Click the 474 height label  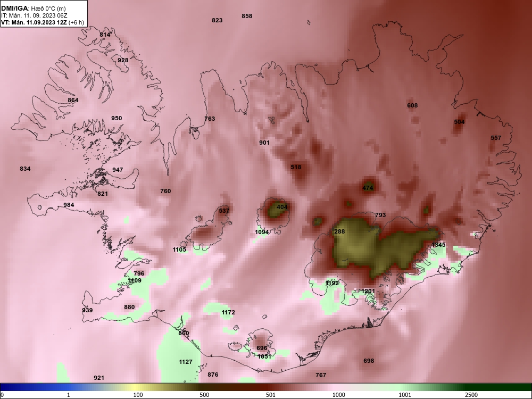[368, 188]
